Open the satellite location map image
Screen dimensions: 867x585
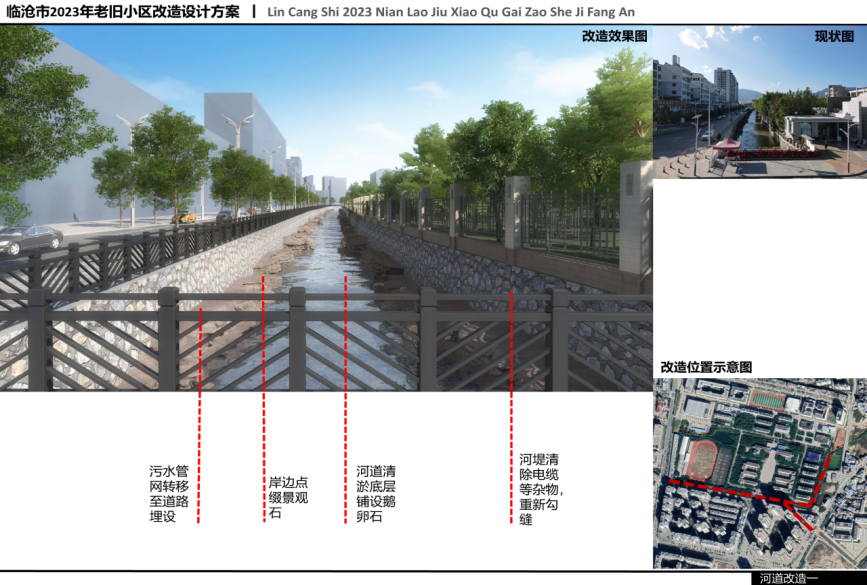[760, 473]
